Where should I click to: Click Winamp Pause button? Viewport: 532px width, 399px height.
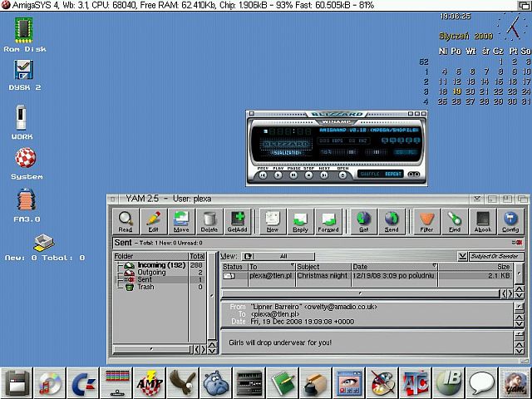tap(293, 175)
